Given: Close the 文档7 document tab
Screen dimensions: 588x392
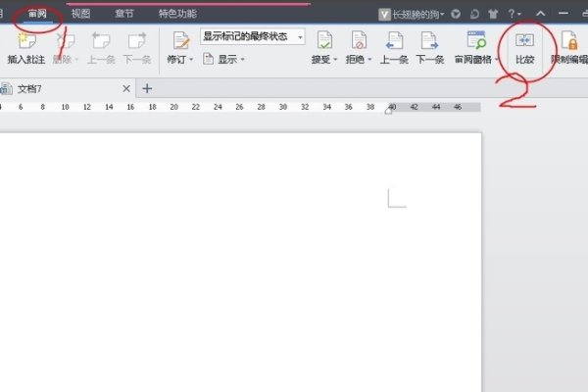Looking at the screenshot, I should [x=126, y=88].
